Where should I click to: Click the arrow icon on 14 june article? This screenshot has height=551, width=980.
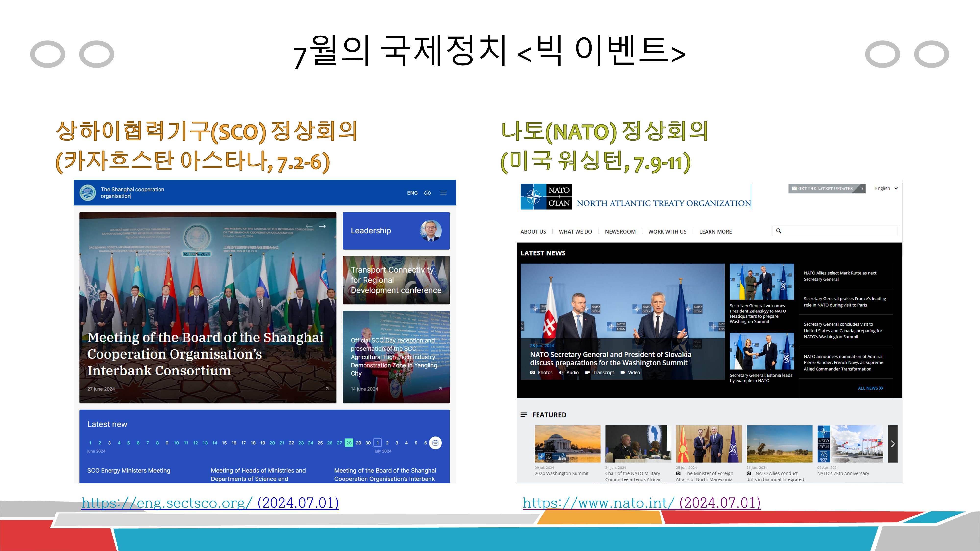click(440, 389)
